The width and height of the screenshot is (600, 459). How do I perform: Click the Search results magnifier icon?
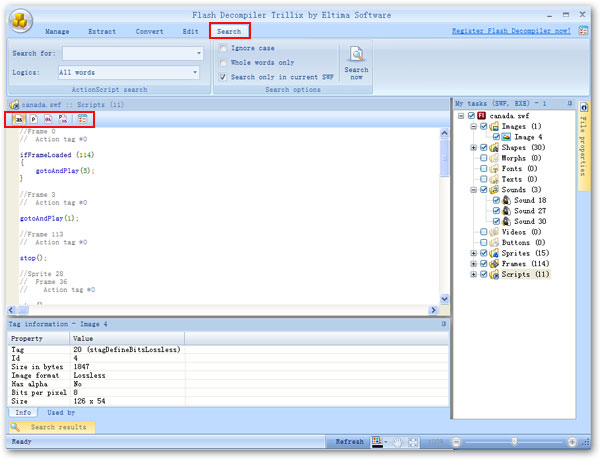tap(15, 426)
